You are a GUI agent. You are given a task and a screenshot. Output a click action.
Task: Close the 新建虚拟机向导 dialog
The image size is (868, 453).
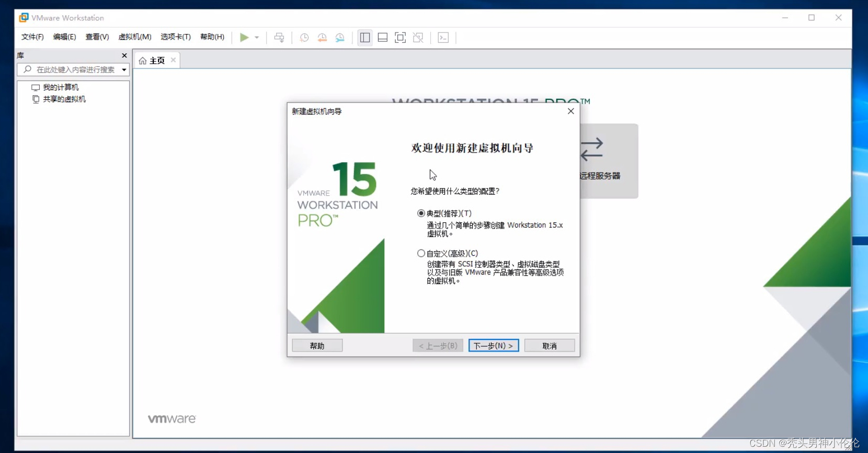(571, 111)
